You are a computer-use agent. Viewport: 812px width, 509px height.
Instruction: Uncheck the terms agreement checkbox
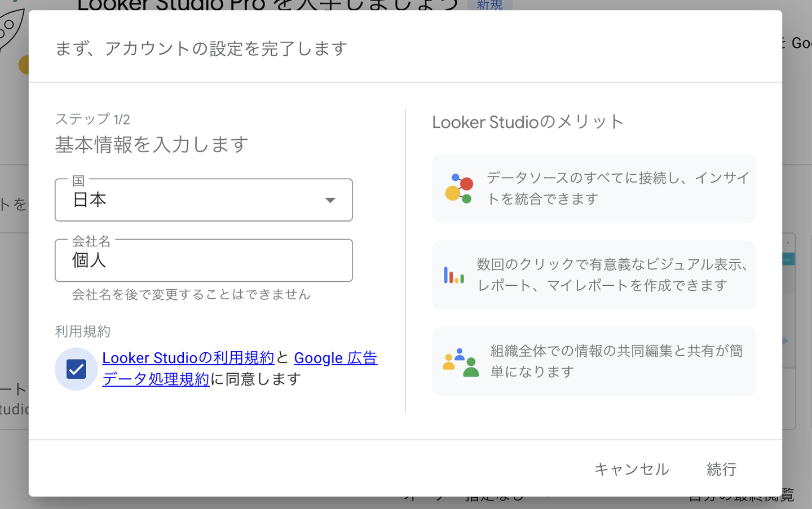(x=76, y=369)
